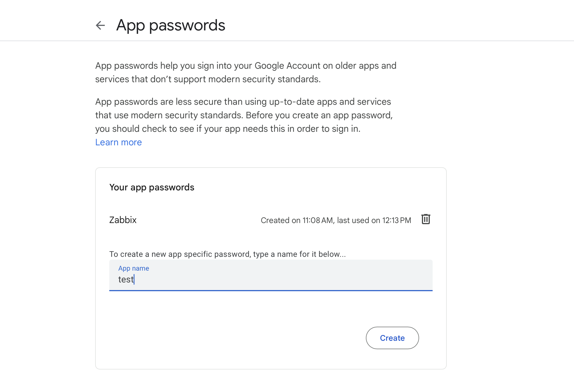Delete the Zabbix app password
Viewport: 574px width, 392px height.
click(x=426, y=219)
